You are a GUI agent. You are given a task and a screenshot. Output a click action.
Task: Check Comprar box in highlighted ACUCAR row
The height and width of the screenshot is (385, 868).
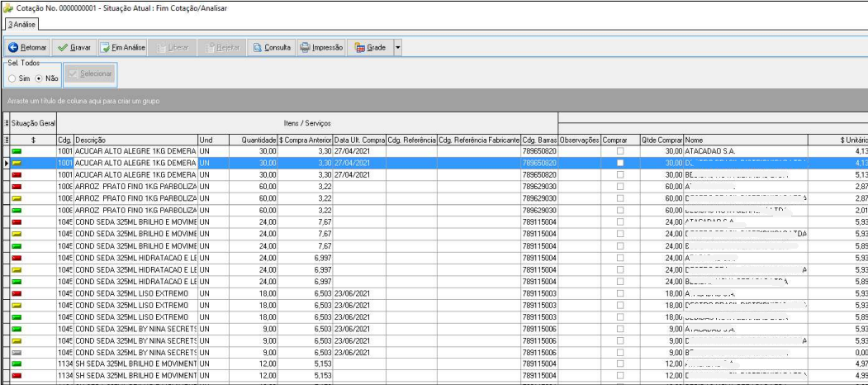click(x=620, y=163)
